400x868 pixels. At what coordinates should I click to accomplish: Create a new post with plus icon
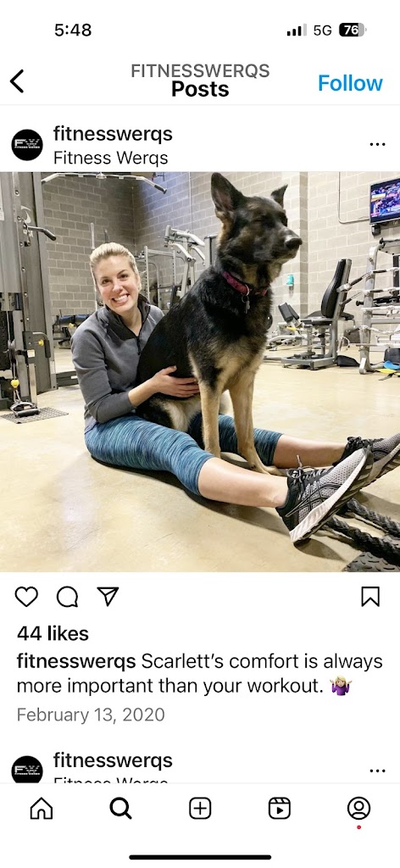pos(200,809)
